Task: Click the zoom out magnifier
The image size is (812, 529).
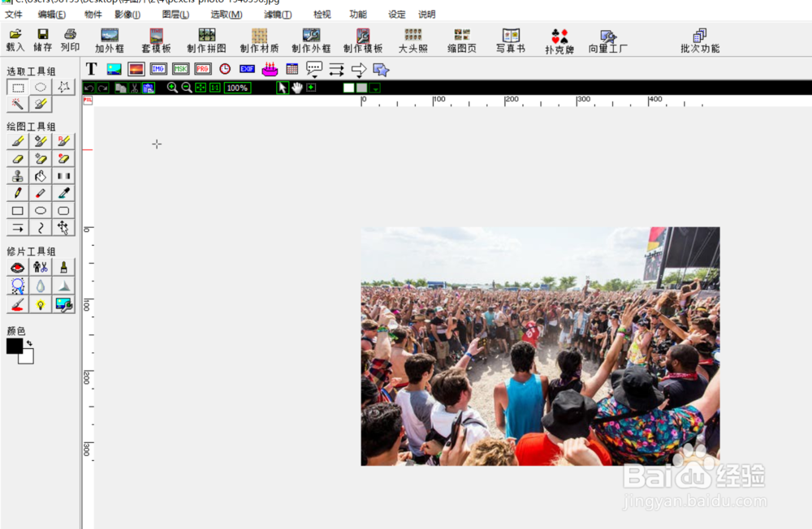Action: [187, 88]
